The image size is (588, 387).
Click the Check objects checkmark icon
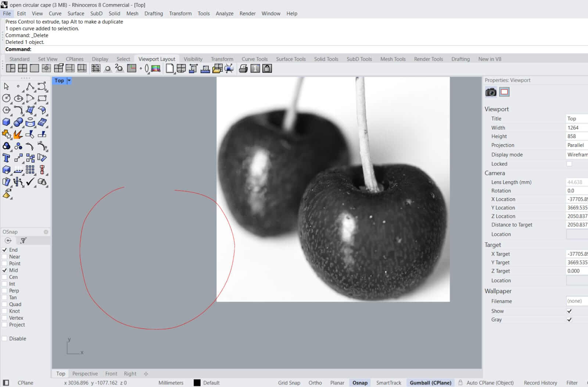pos(30,182)
